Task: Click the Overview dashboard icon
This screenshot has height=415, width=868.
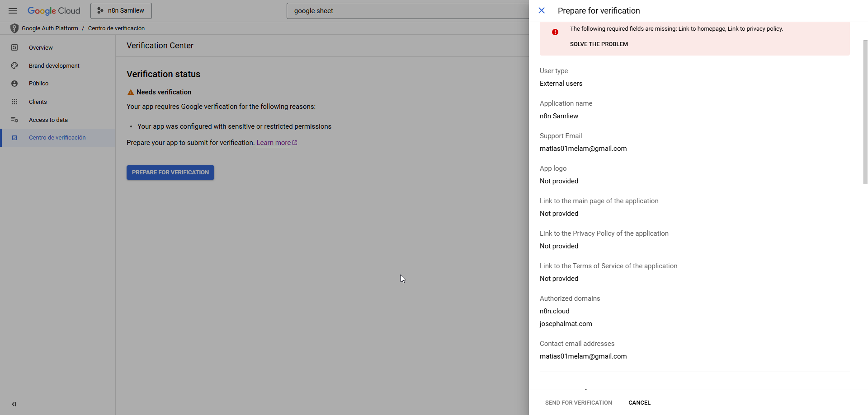Action: click(14, 47)
